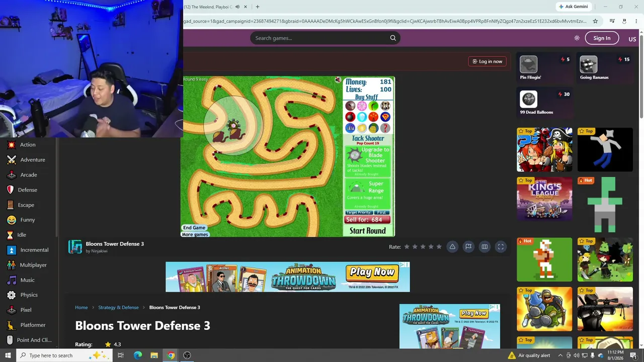The width and height of the screenshot is (644, 362).
Task: Click the Report issue warning triangle icon
Action: 452,246
